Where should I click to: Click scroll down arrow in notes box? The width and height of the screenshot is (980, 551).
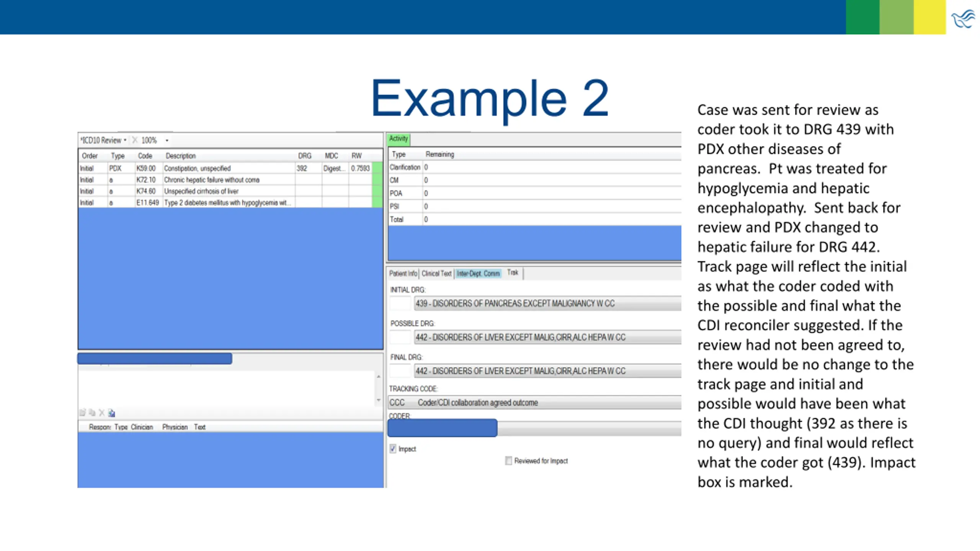[378, 400]
